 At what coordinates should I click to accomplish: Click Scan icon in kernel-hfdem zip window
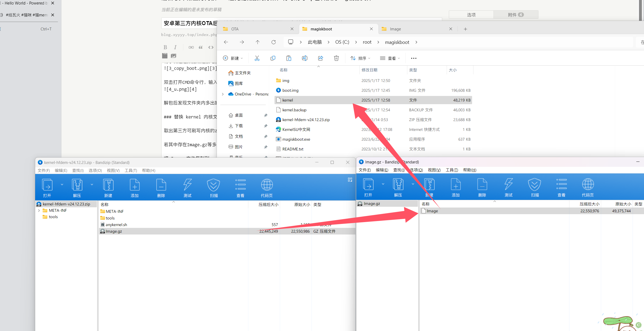[x=214, y=185]
